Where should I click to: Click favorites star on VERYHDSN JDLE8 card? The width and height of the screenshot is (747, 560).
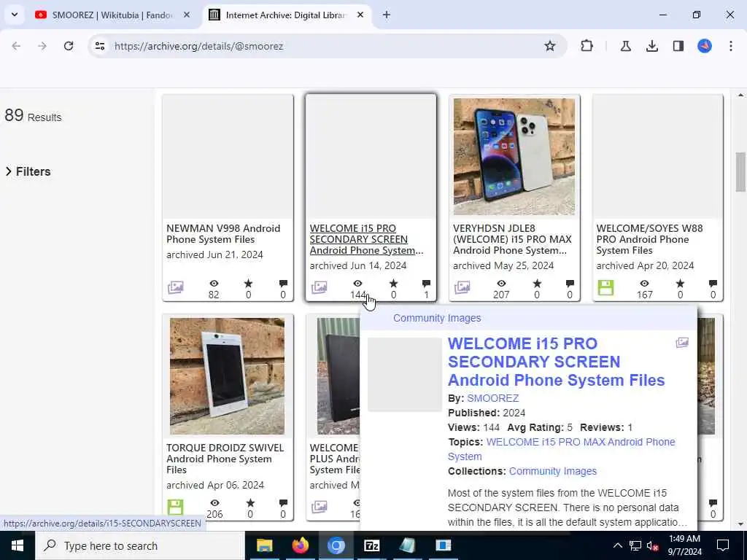[x=537, y=284]
